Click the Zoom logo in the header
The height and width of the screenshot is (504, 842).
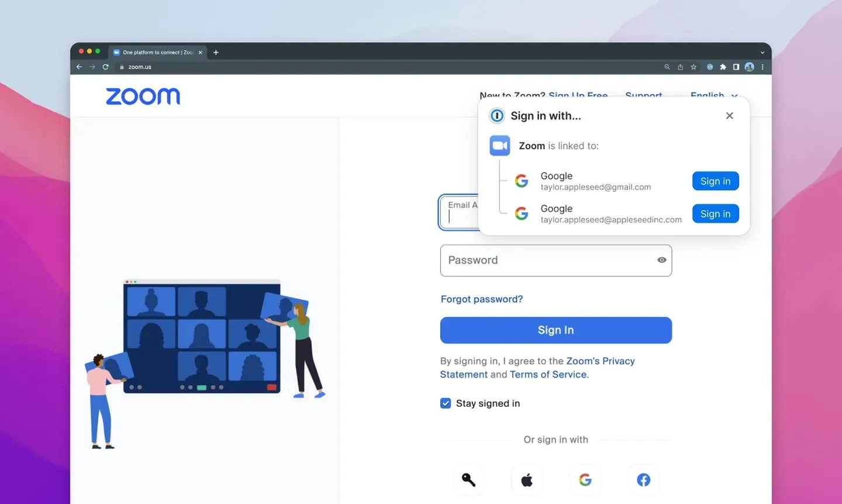[x=143, y=96]
